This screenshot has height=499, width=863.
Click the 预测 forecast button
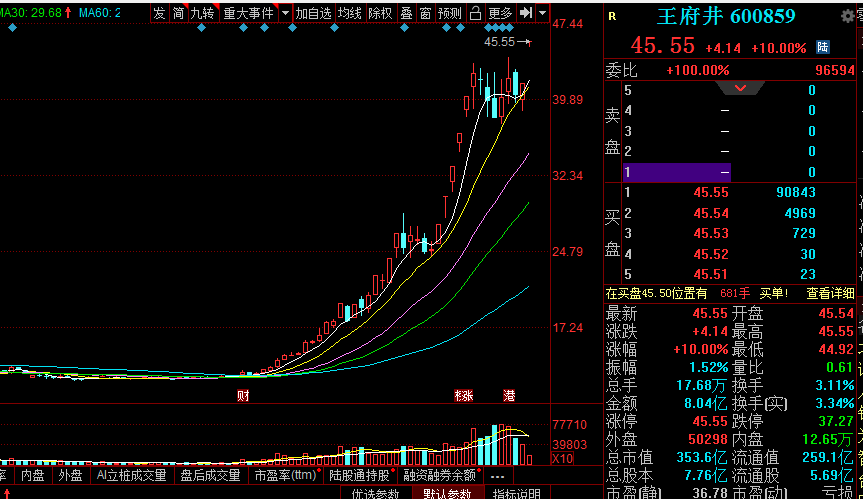pyautogui.click(x=450, y=13)
